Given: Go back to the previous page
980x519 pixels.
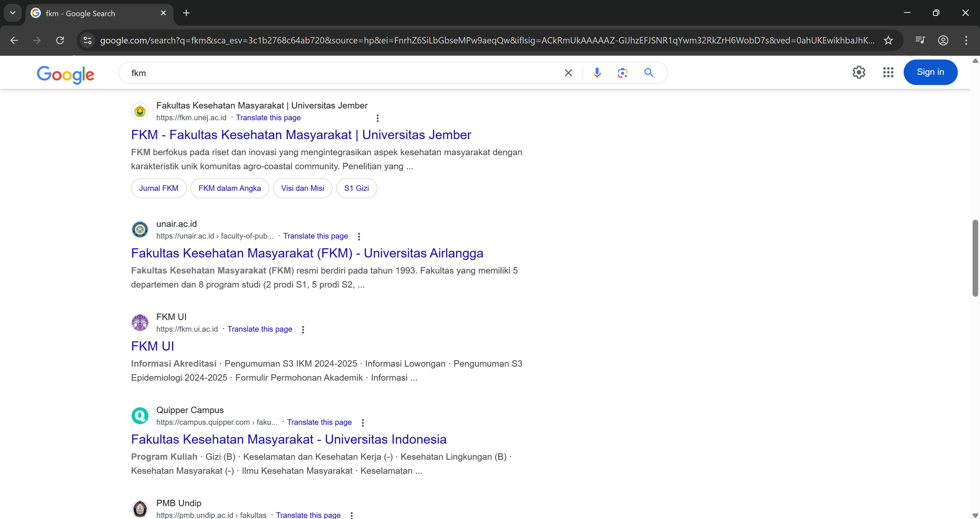Looking at the screenshot, I should coord(14,41).
